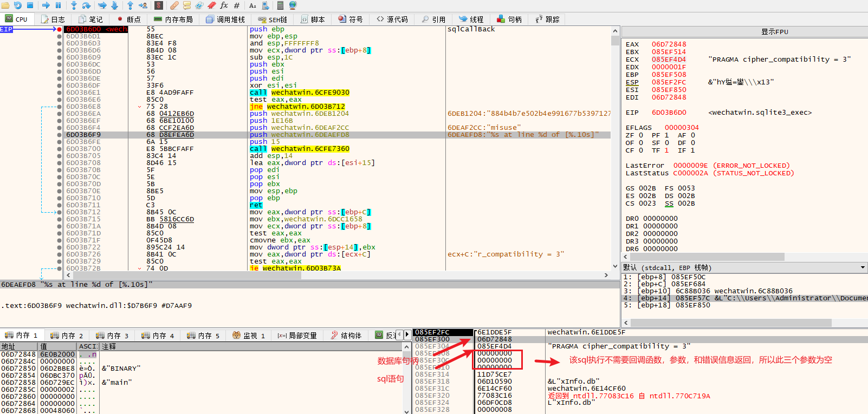Screen dimensions: 868x414
Task: Click the 显示FPU button
Action: tap(774, 32)
